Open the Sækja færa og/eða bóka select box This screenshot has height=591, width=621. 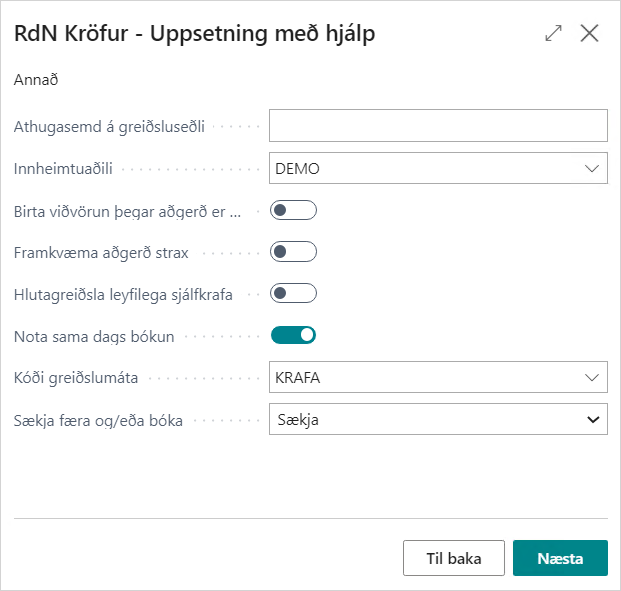click(438, 419)
